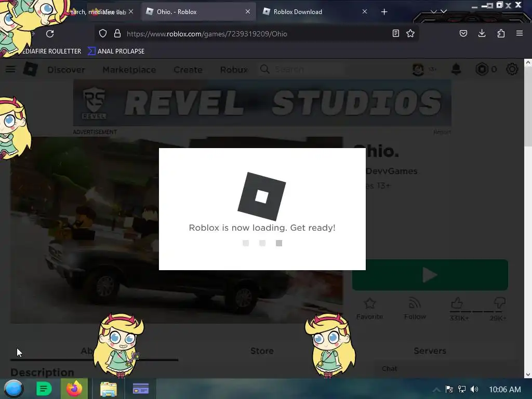
Task: Open the purple window app in taskbar
Action: coord(140,389)
